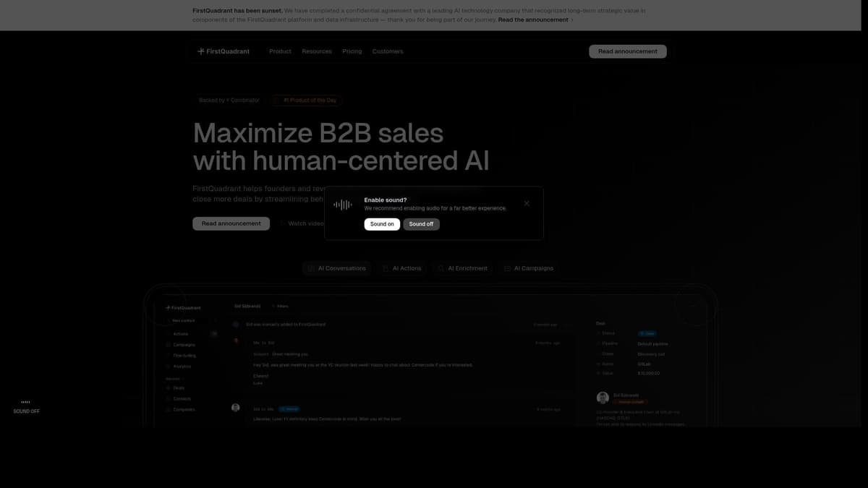The image size is (868, 488).
Task: Choose Sound off in the dialog
Action: (421, 224)
